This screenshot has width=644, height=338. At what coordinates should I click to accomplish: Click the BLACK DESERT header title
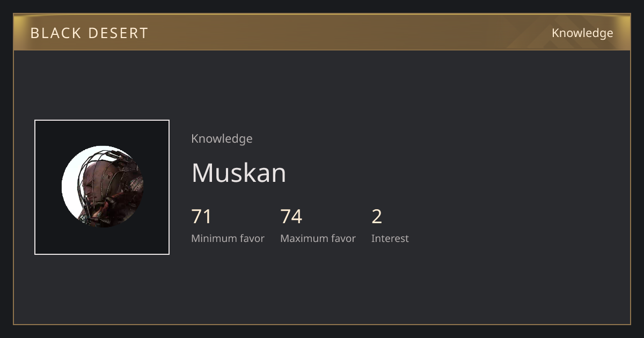coord(89,33)
